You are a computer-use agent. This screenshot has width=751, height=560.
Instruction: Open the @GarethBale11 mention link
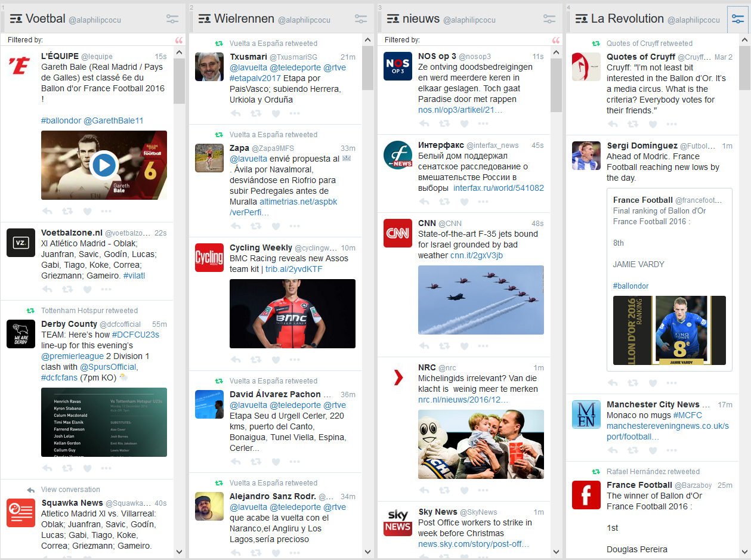[x=113, y=120]
